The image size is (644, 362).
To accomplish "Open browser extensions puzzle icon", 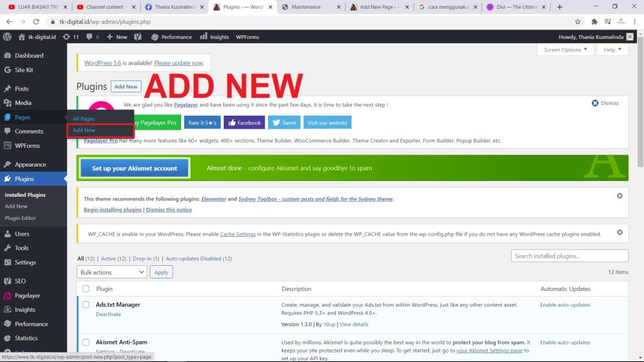I will tap(594, 22).
